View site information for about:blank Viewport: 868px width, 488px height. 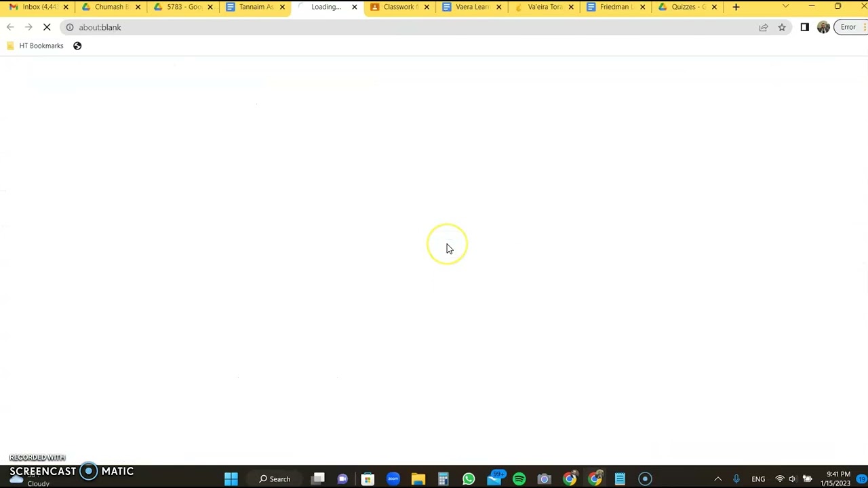(x=69, y=27)
